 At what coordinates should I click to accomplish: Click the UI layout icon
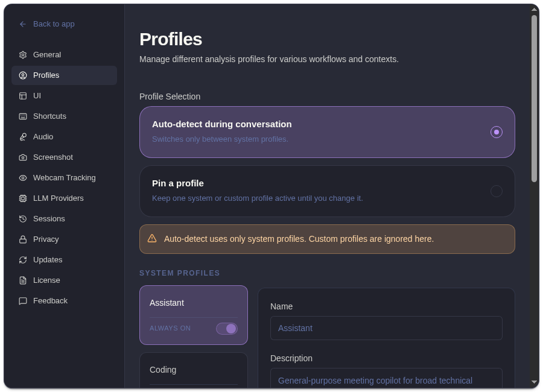coord(23,95)
